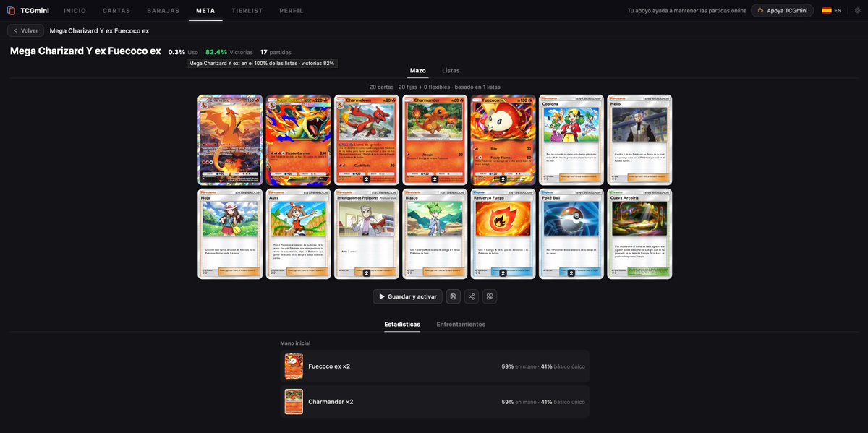Switch to the Mazo tab
868x433 pixels.
point(417,70)
